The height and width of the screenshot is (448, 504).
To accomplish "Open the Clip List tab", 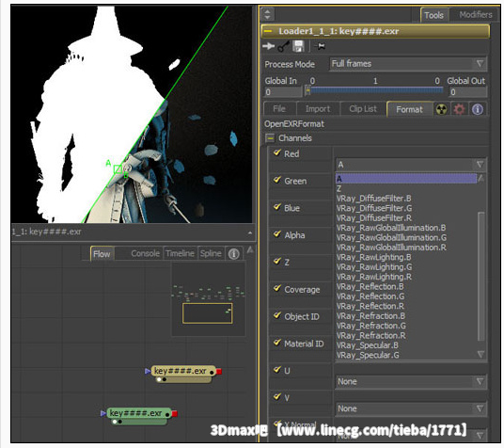I will point(363,109).
